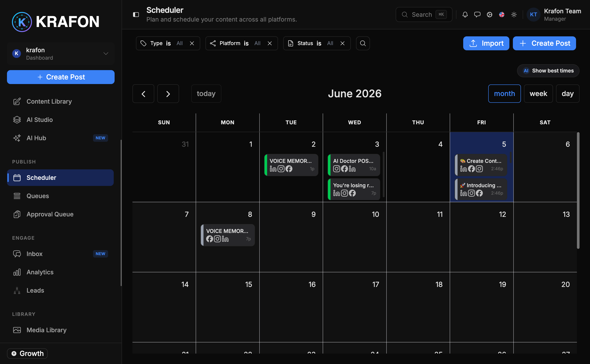
Task: Open AI Hub
Action: click(x=60, y=138)
